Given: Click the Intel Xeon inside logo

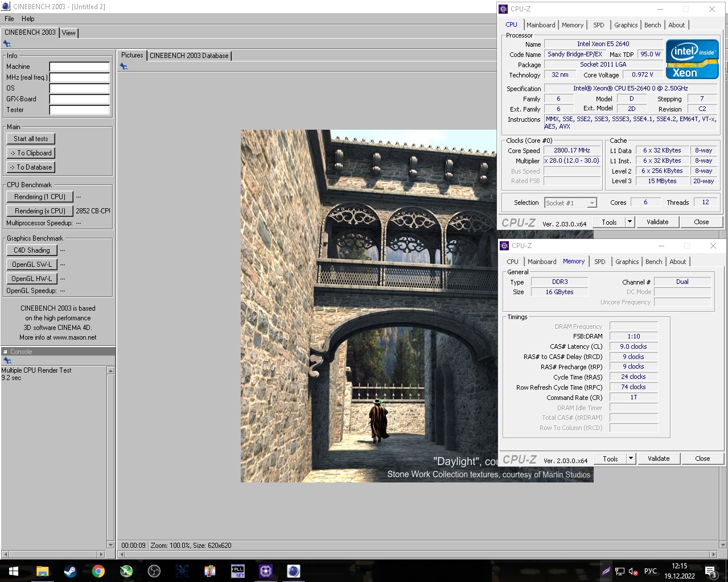Looking at the screenshot, I should click(692, 59).
